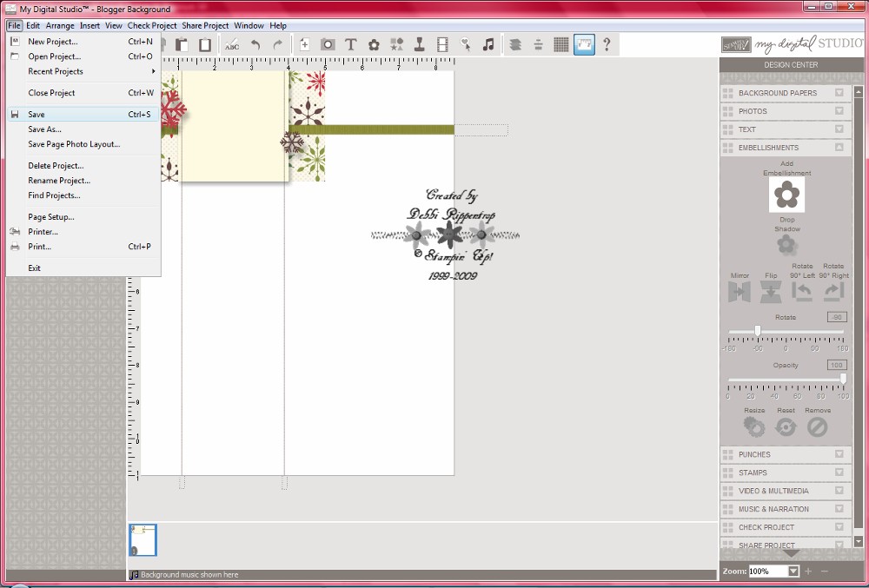Viewport: 869px width, 588px height.
Task: Click the zoom out minus button
Action: click(x=825, y=571)
